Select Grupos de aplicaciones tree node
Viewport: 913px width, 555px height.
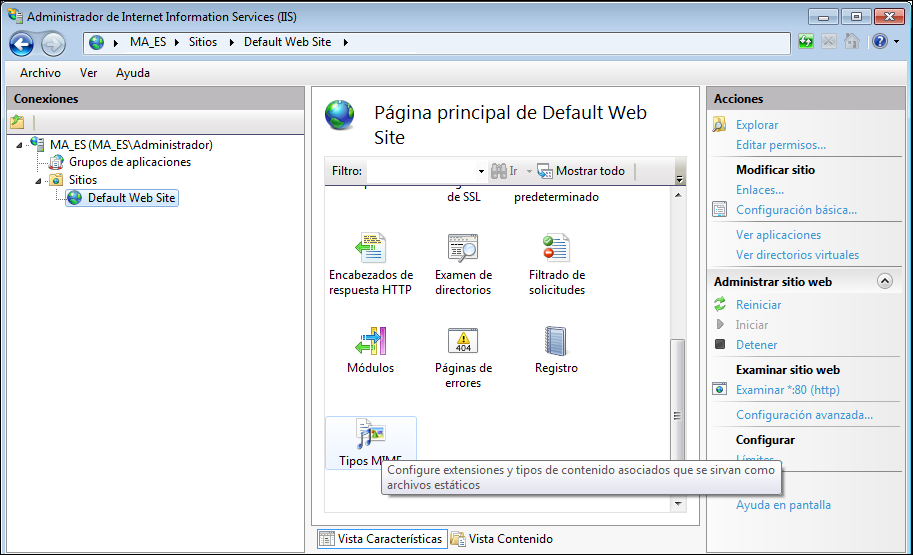click(129, 162)
